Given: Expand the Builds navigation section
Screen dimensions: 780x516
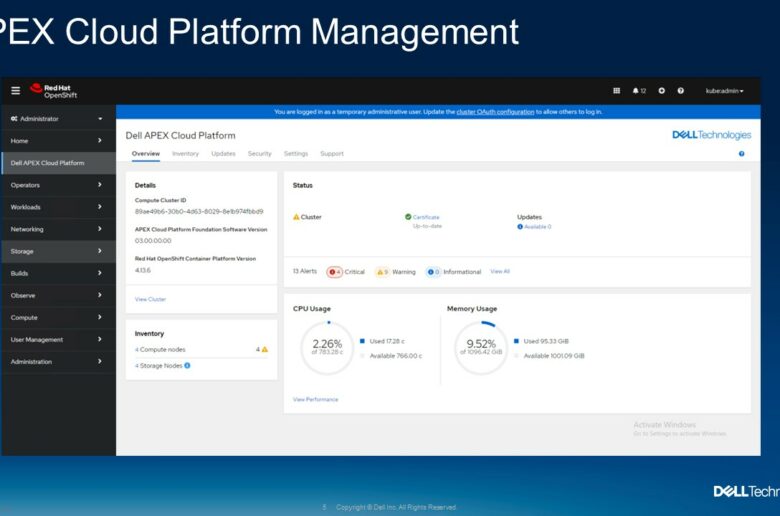Looking at the screenshot, I should click(x=58, y=273).
